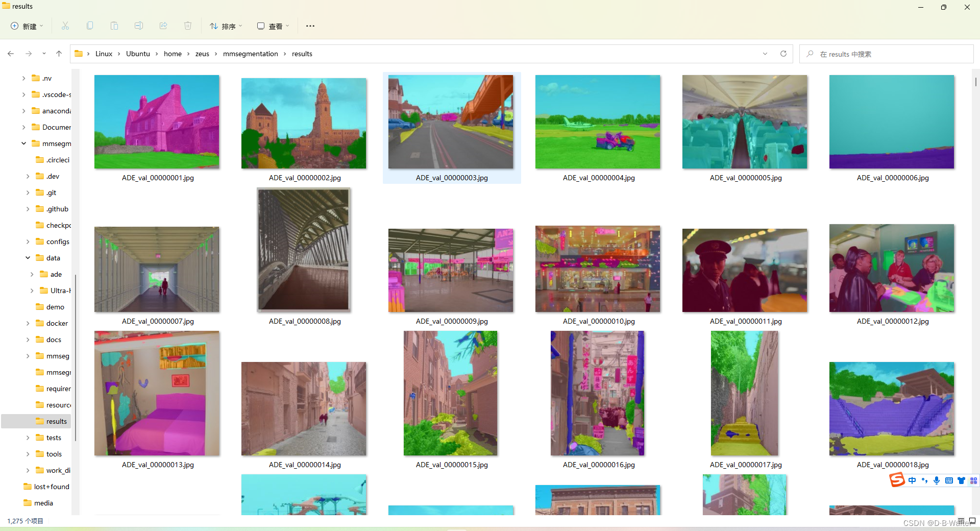Open the IME soft keyboard icon
The image size is (980, 531).
[949, 480]
